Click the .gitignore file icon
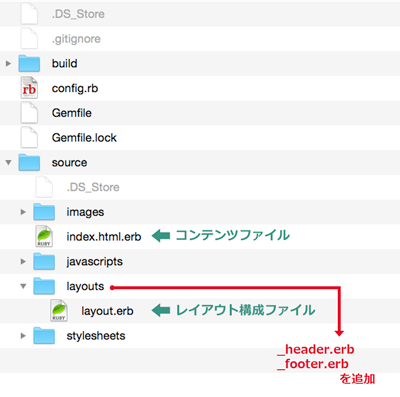Viewport: 400px width, 397px height. (29, 39)
